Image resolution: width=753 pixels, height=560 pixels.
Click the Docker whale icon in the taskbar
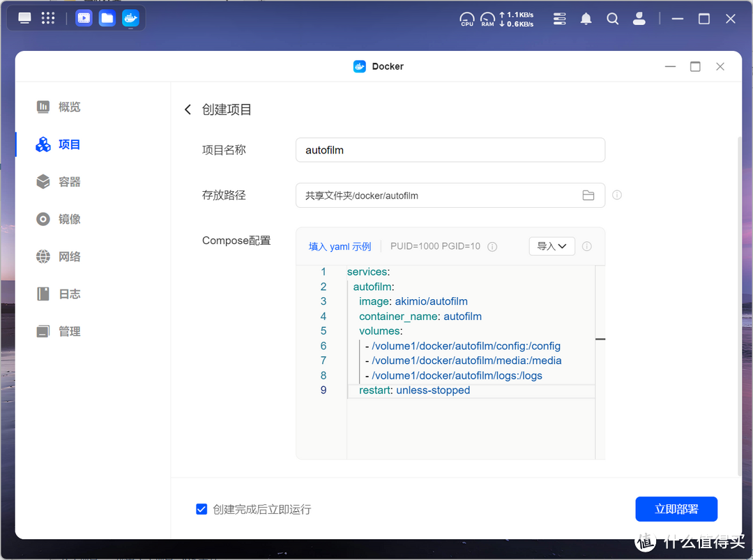tap(130, 17)
